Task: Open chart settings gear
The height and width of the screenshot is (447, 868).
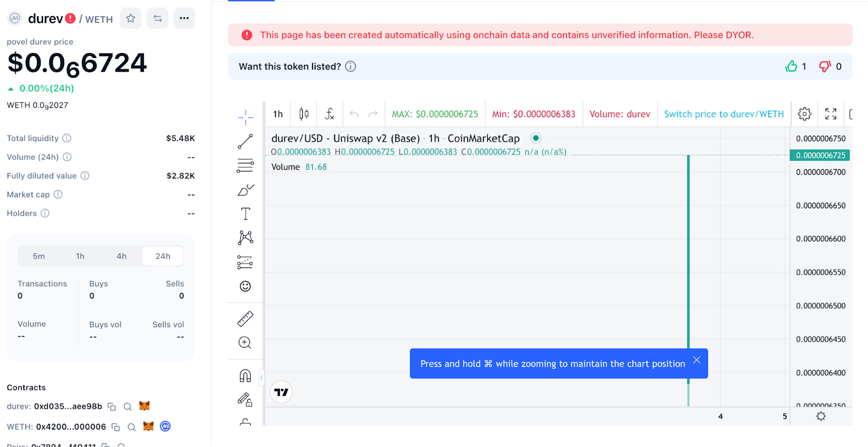Action: 805,114
